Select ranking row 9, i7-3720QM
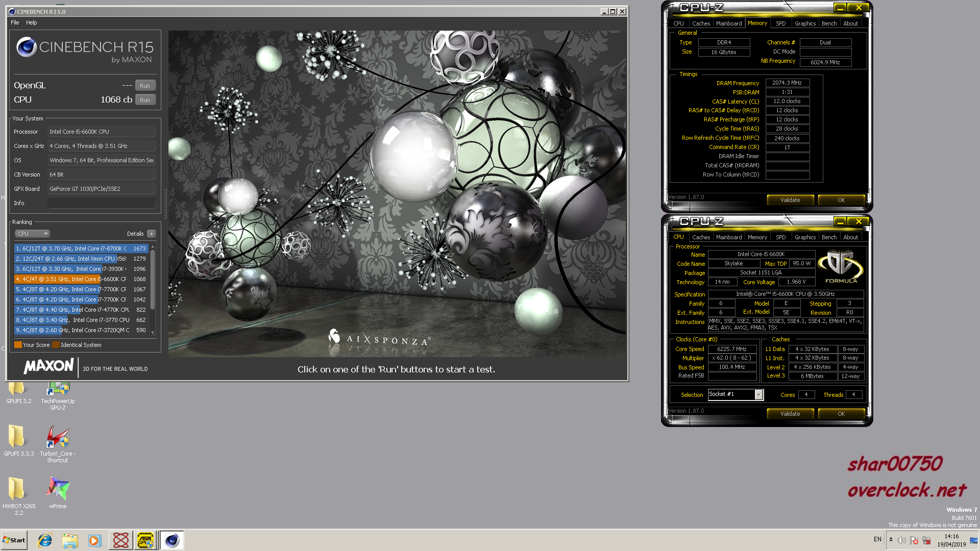 pos(81,330)
